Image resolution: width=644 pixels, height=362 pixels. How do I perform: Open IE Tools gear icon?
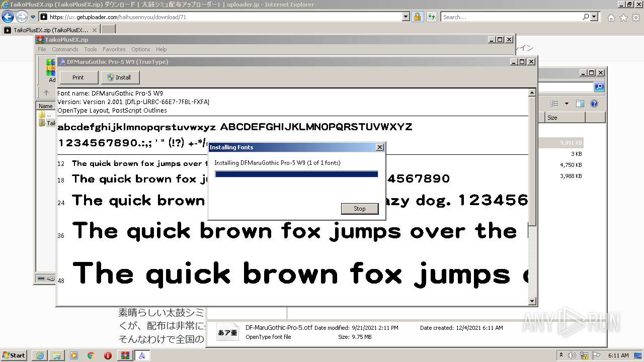[635, 18]
